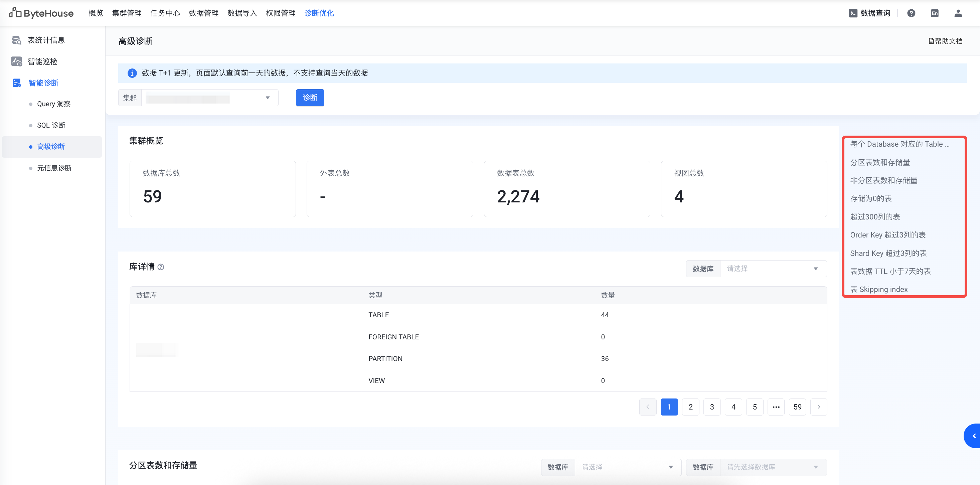The image size is (980, 485).
Task: Open the 库详情 数据库 dropdown
Action: [x=772, y=269]
